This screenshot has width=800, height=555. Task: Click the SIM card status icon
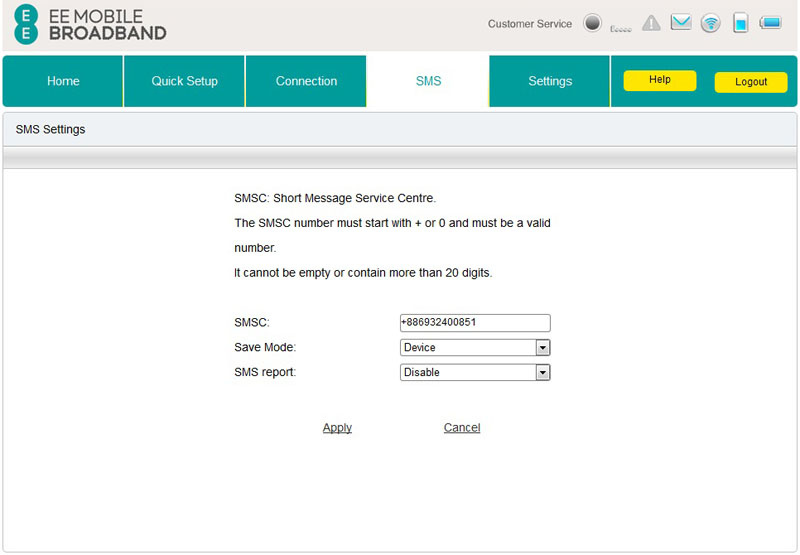[741, 23]
